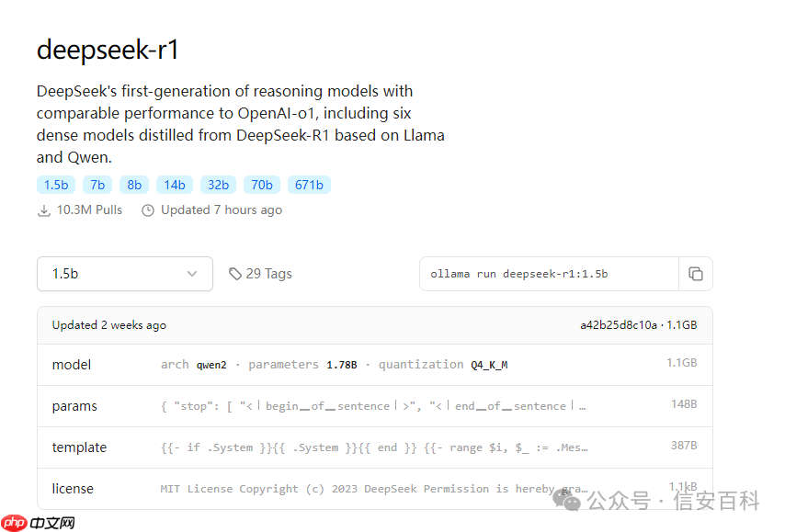Click the chevron on the version selector
The image size is (785, 532).
[x=192, y=274]
